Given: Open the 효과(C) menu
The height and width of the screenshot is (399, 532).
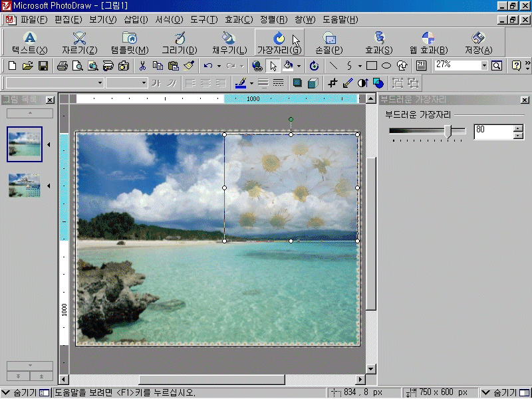Looking at the screenshot, I should coord(239,19).
